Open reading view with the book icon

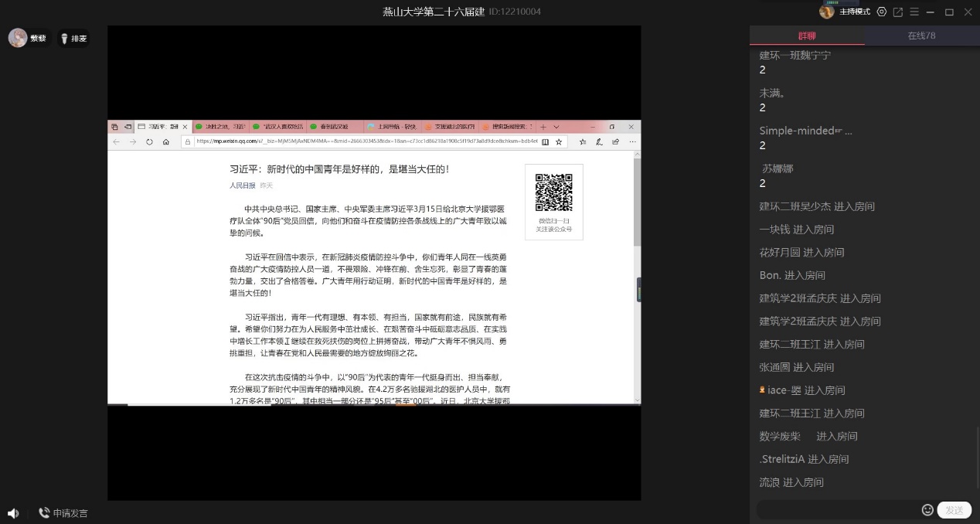point(546,141)
